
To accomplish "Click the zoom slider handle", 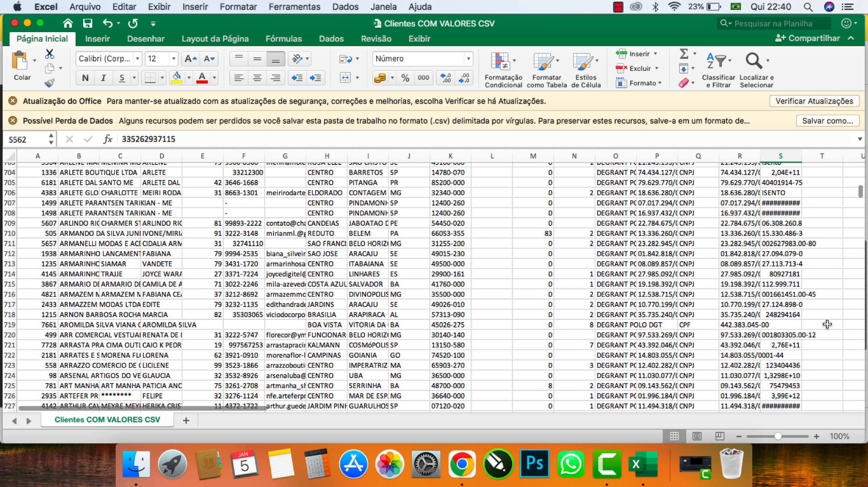I will coord(778,436).
